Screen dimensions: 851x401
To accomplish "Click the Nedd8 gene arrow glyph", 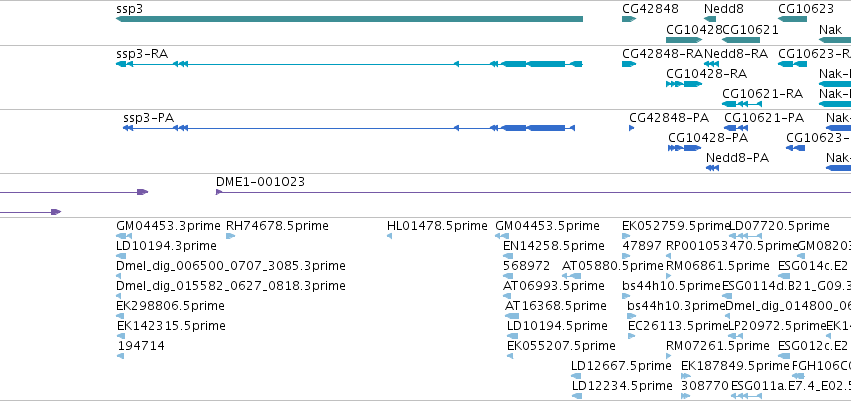I will click(710, 19).
